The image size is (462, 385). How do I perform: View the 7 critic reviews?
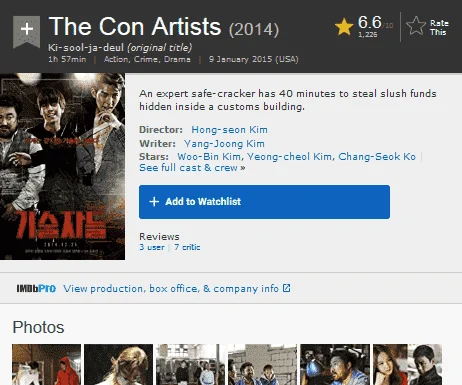(187, 247)
